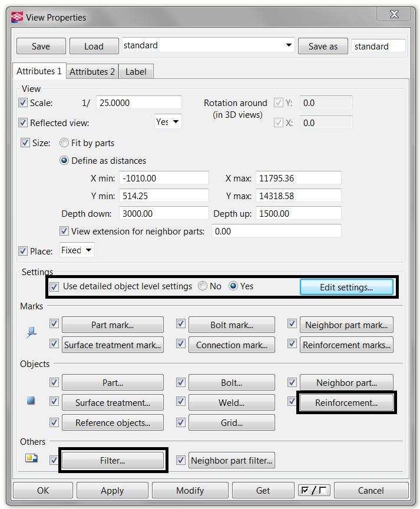Switch to the Attributes 2 tab
The width and height of the screenshot is (420, 509).
[92, 71]
